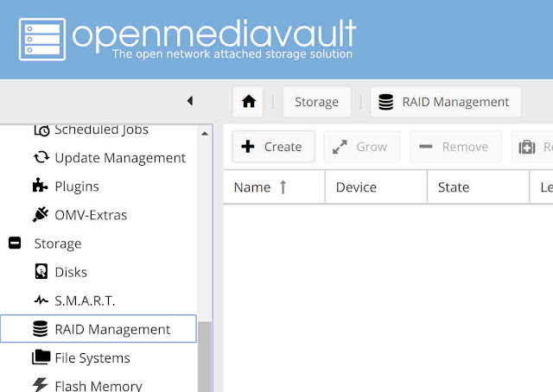Open File Systems in sidebar
553x392 pixels.
99,357
